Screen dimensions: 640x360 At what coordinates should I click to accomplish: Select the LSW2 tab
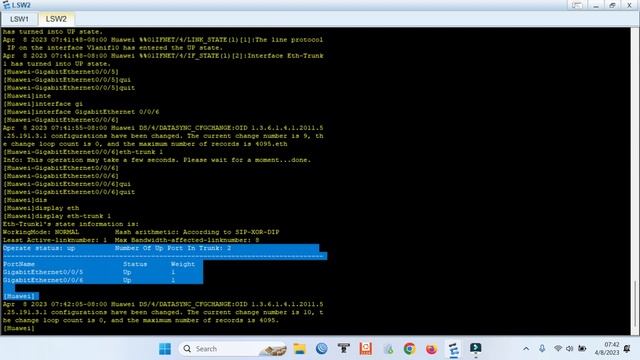coord(56,19)
